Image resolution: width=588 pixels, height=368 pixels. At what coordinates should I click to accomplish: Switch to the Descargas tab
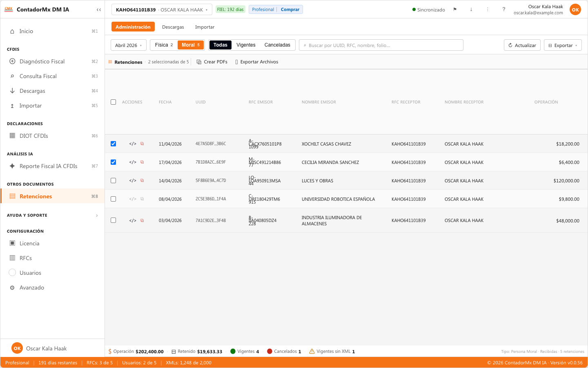[x=173, y=27]
